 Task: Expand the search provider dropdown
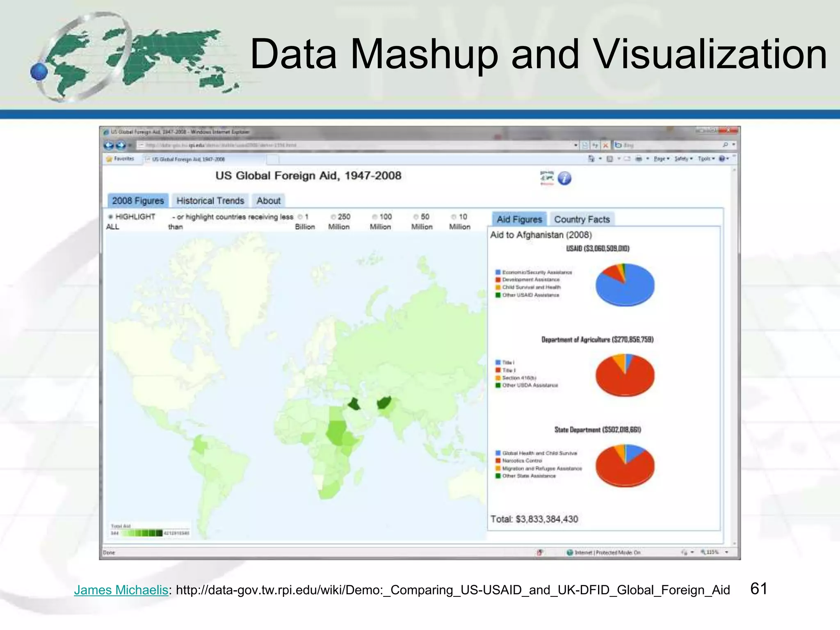pos(734,145)
